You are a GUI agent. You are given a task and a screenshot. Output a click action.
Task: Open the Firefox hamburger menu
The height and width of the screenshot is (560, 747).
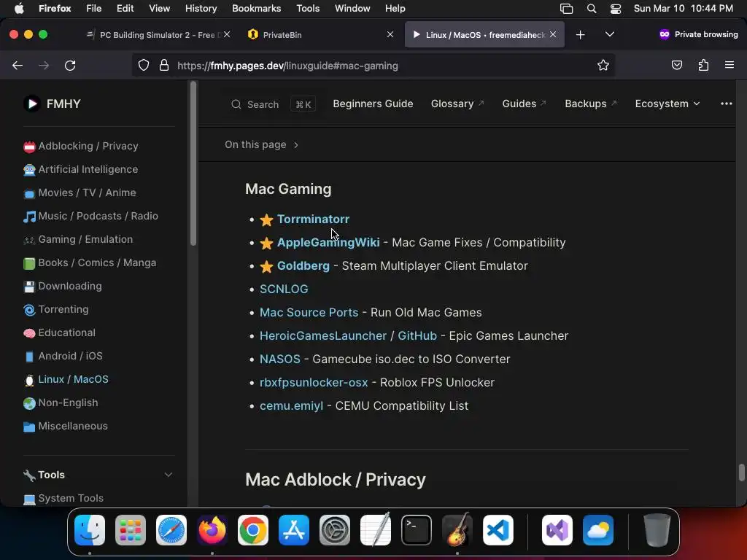coord(729,65)
